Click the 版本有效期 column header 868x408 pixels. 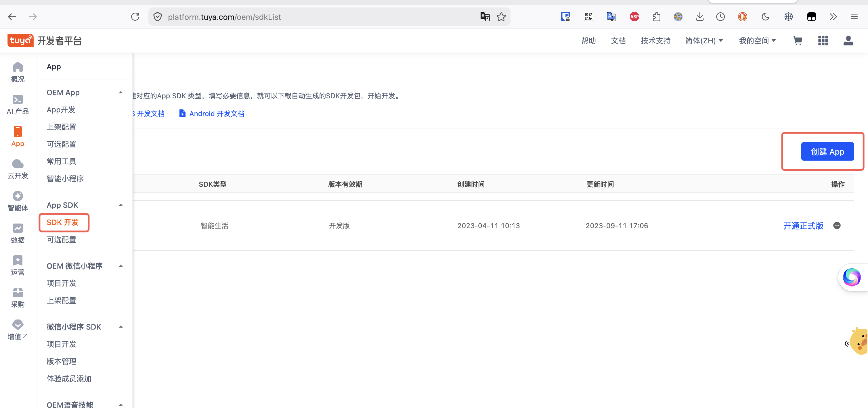click(x=345, y=184)
